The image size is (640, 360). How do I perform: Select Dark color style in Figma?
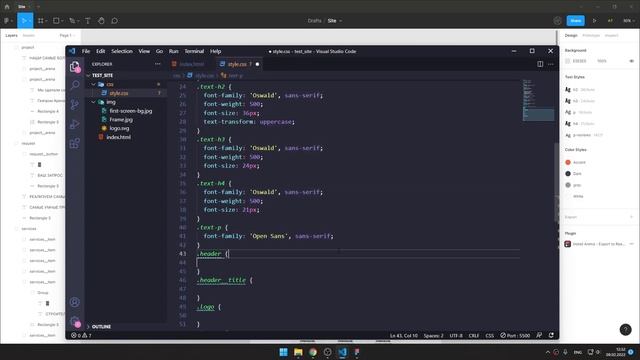[573, 173]
